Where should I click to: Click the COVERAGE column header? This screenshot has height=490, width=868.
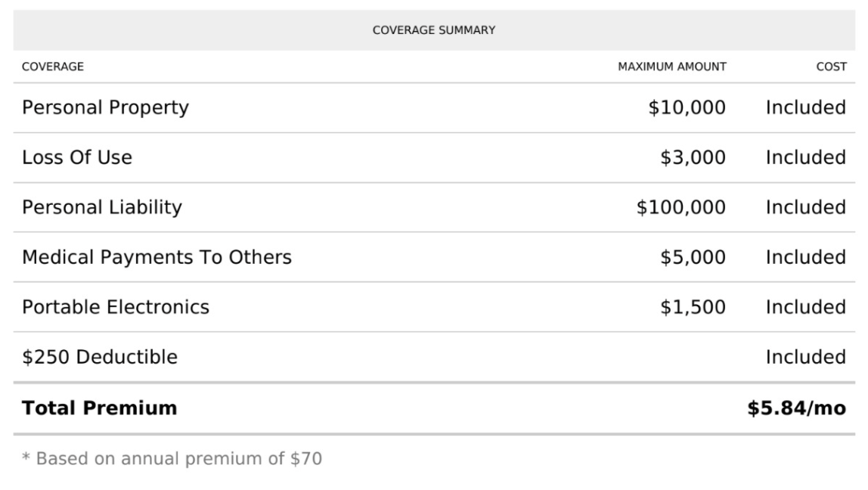point(53,67)
